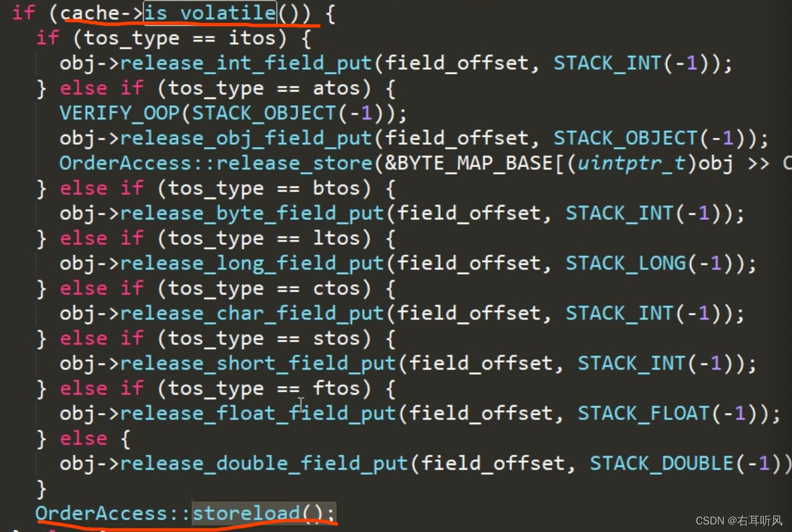Image resolution: width=792 pixels, height=532 pixels.
Task: Click release_double_field_put method name
Action: (x=264, y=463)
